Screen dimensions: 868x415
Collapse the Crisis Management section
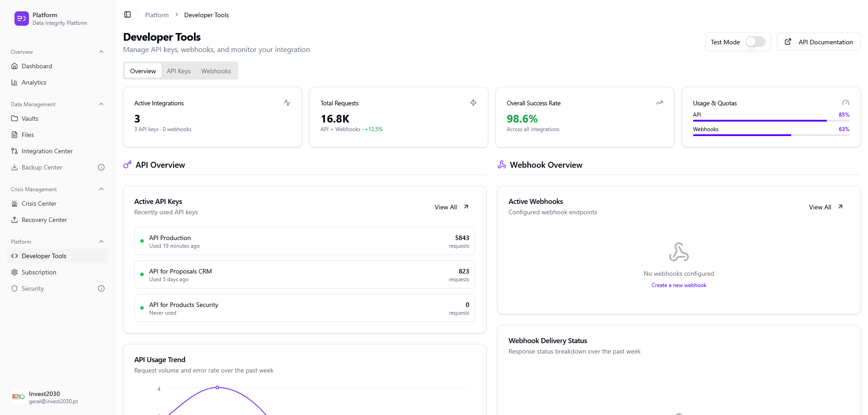(x=101, y=189)
